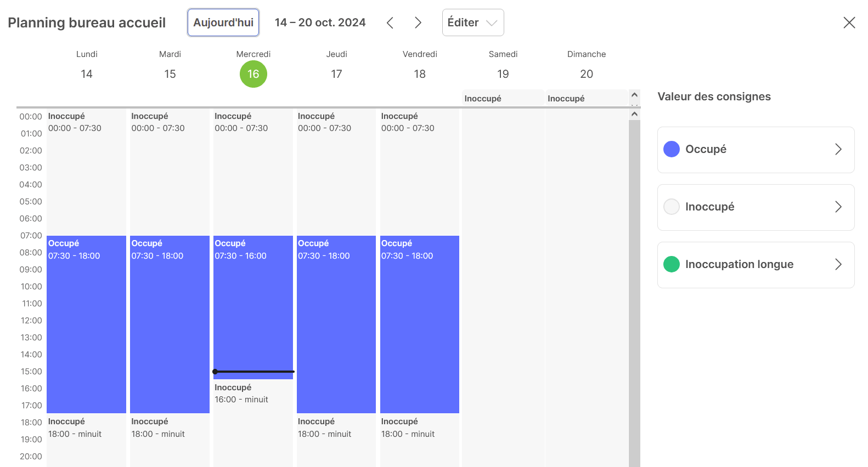
Task: Close the planning panel with the X icon
Action: [x=849, y=22]
